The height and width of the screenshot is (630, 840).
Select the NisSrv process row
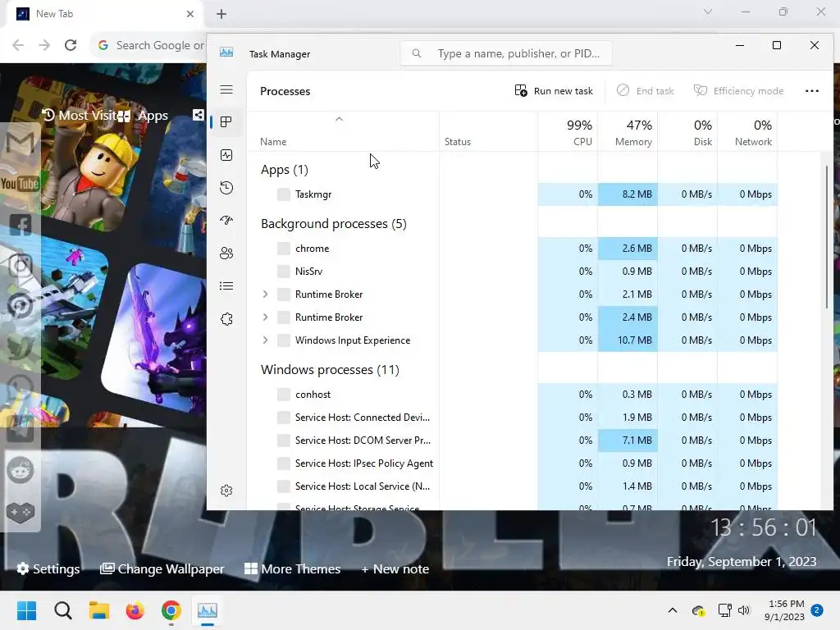(513, 272)
